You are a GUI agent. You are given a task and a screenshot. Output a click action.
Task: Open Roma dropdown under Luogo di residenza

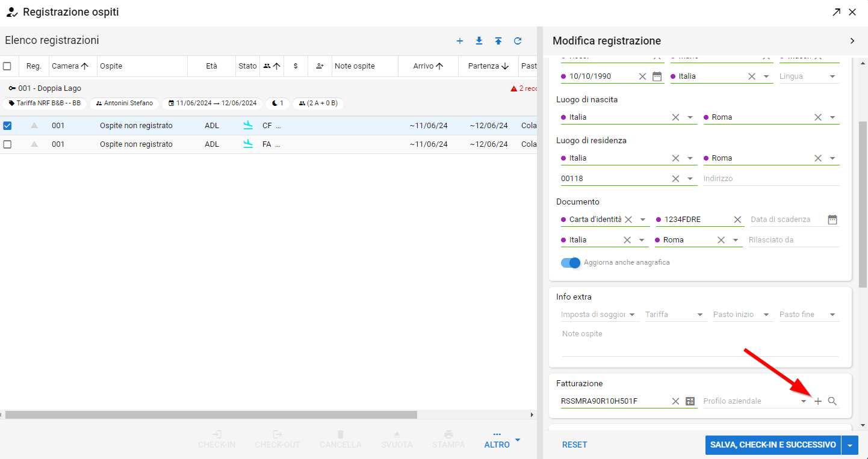click(832, 158)
